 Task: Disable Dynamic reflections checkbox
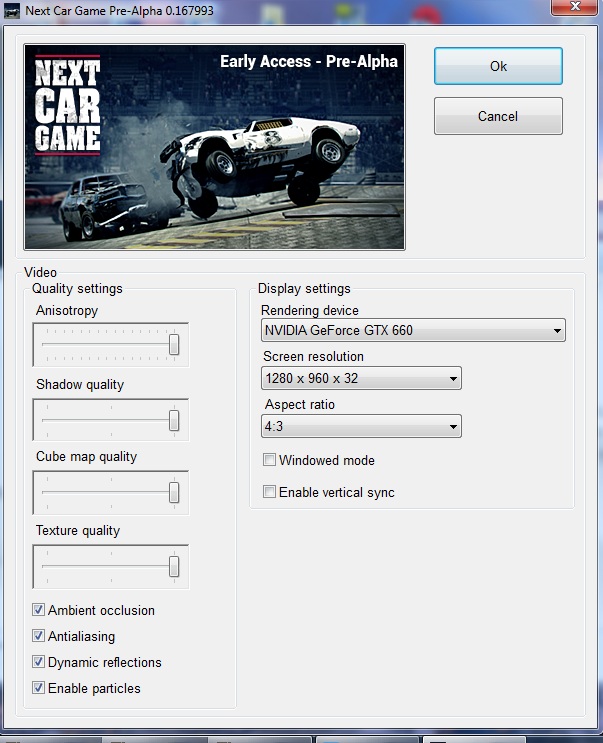(38, 662)
